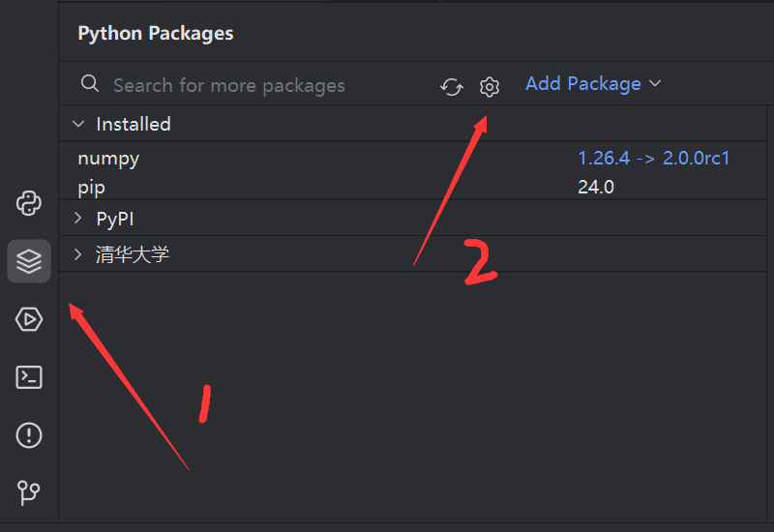This screenshot has width=774, height=532.
Task: Open the Terminal tool window
Action: coord(29,377)
